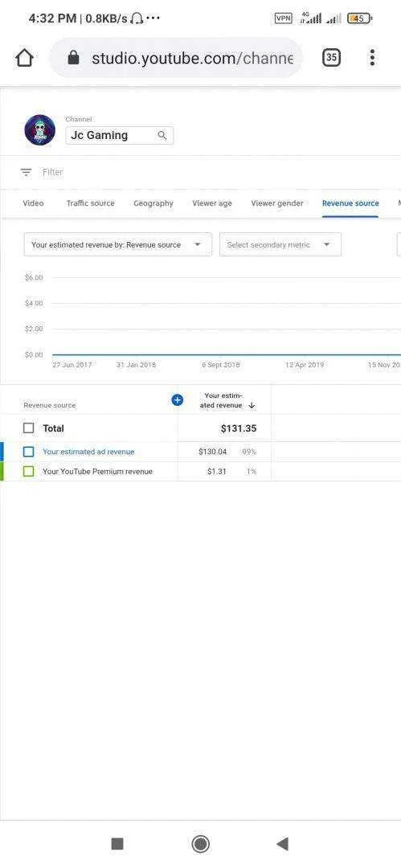Image resolution: width=401 pixels, height=868 pixels.
Task: Click the 12 Apr 2019 axis label
Action: coord(305,365)
